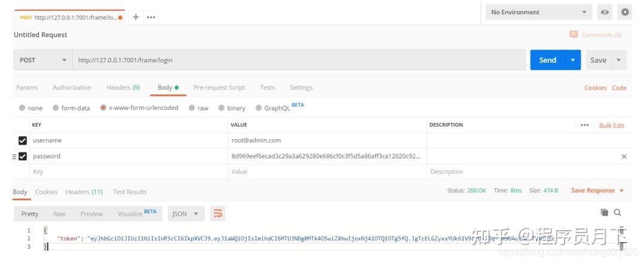The image size is (644, 263).
Task: Copy response using the copy icon
Action: click(605, 212)
